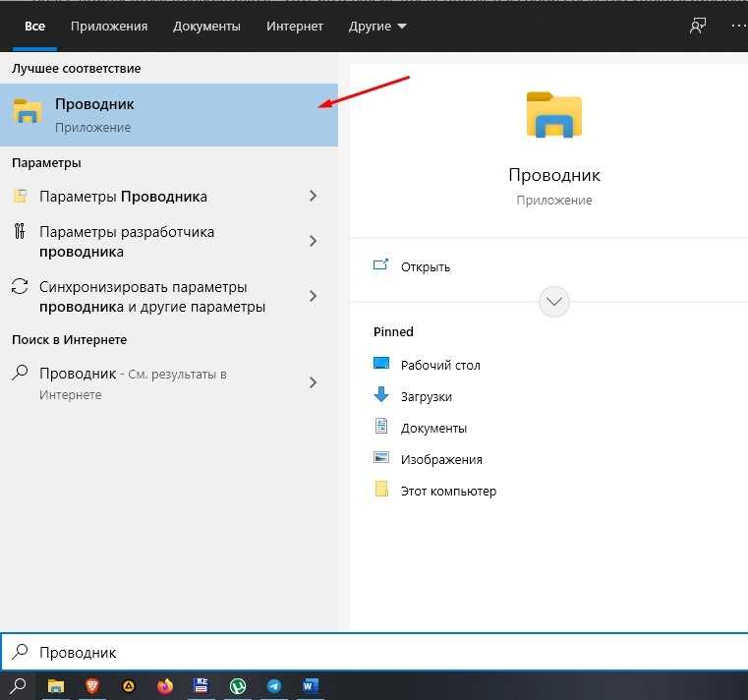Click the picture icon beside Изображения
This screenshot has height=700, width=748.
(x=381, y=457)
